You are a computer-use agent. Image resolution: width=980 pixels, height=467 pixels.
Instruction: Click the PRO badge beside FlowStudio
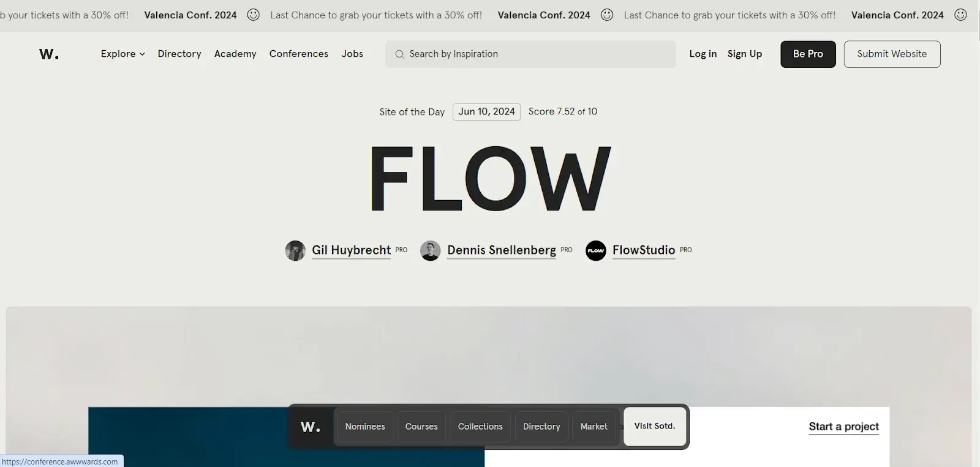(686, 250)
